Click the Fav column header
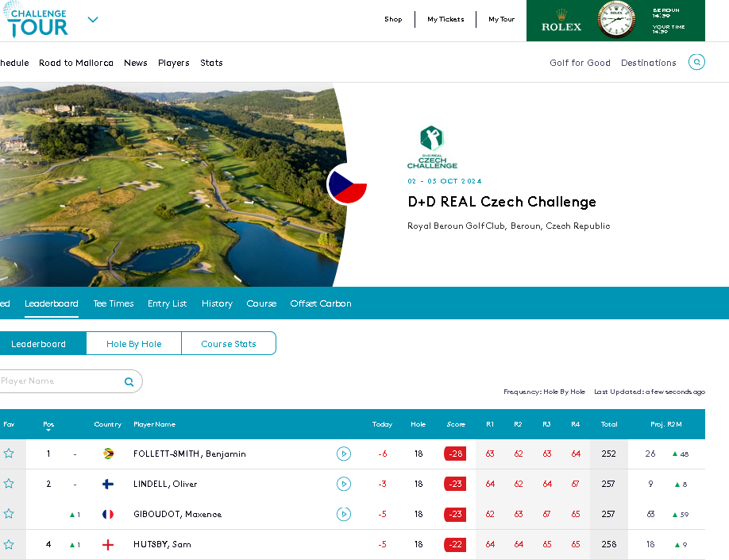This screenshot has height=560, width=729. tap(9, 424)
